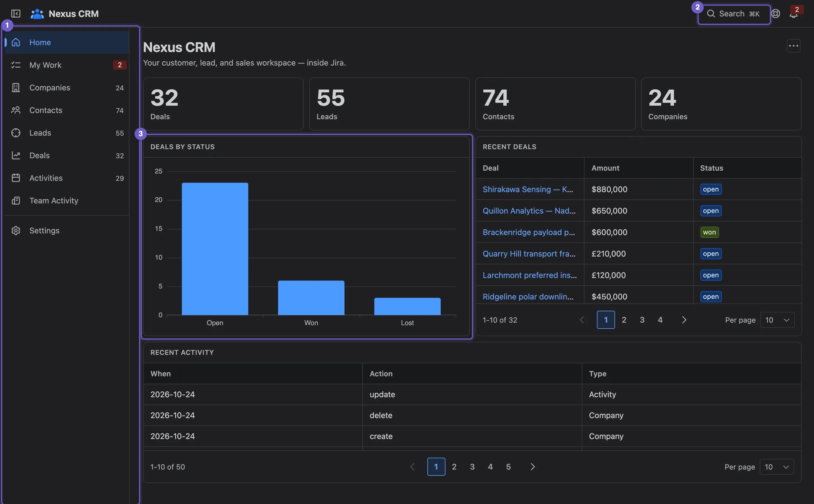Click the Won bar in deals chart
This screenshot has width=814, height=504.
coord(311,298)
